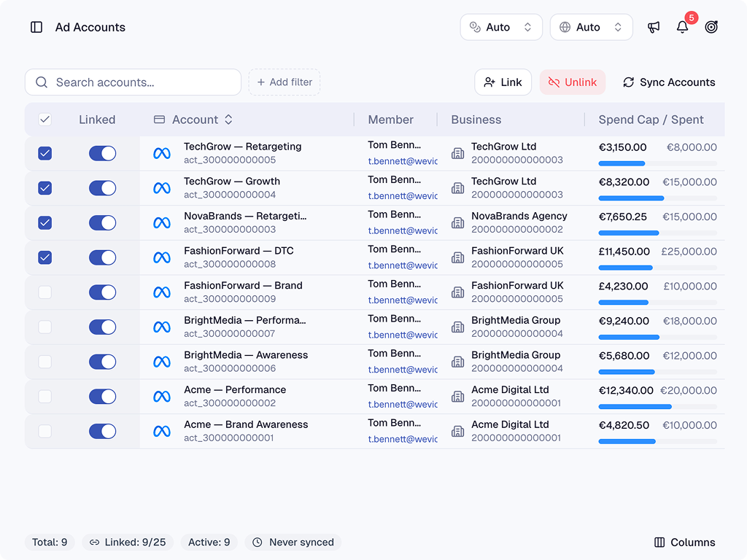Select all rows with the header checkbox
Screen dimensions: 747x560
pos(44,119)
